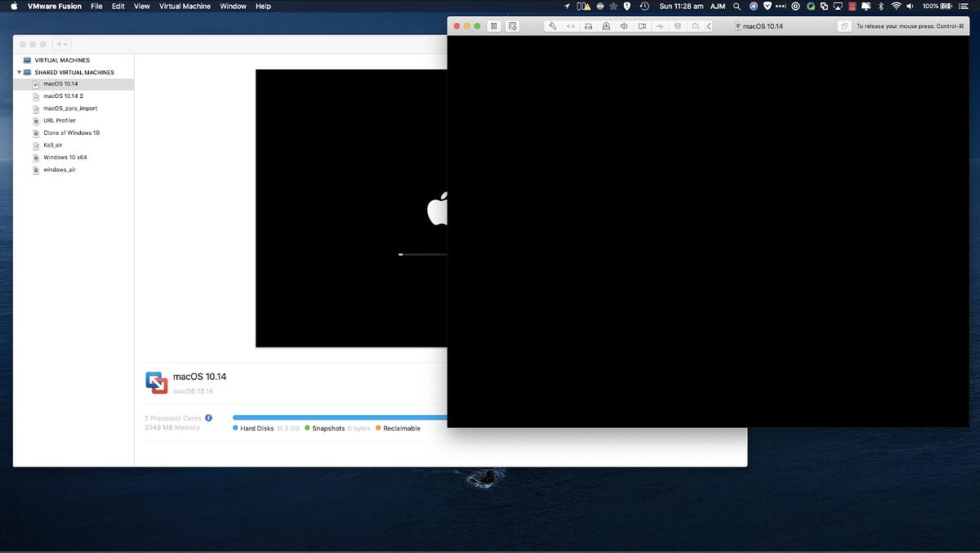Click the Unity/single window view icon
980x553 pixels.
click(844, 26)
